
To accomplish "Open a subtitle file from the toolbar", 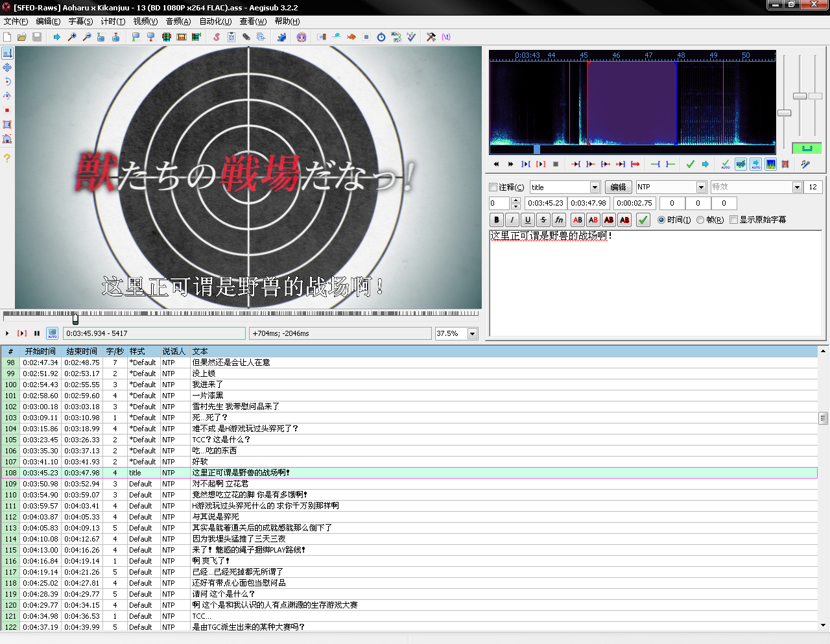I will click(x=22, y=37).
